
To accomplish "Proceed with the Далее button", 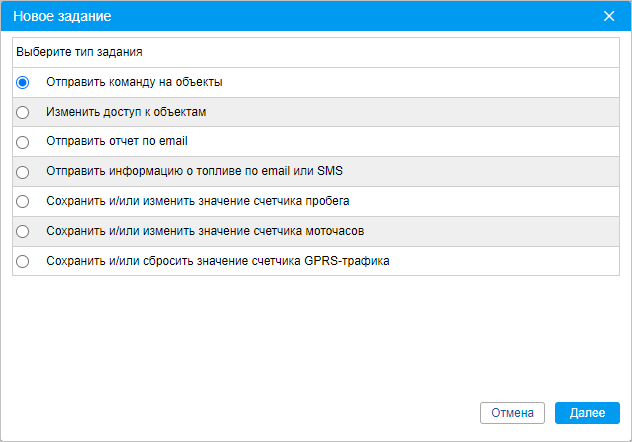I will [587, 413].
